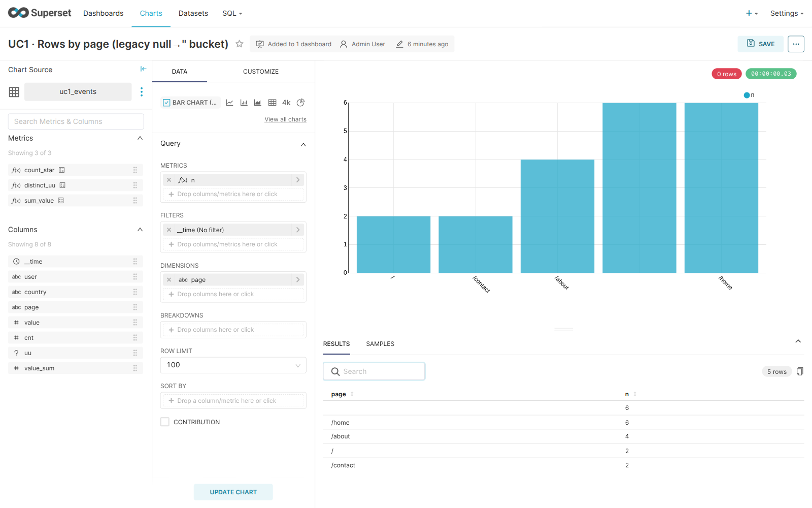
Task: Collapse the Chart Source panel with the arrow icon
Action: point(143,69)
